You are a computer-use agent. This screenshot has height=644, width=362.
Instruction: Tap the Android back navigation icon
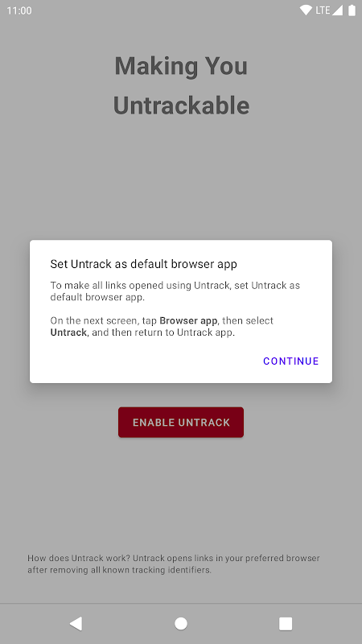76,623
